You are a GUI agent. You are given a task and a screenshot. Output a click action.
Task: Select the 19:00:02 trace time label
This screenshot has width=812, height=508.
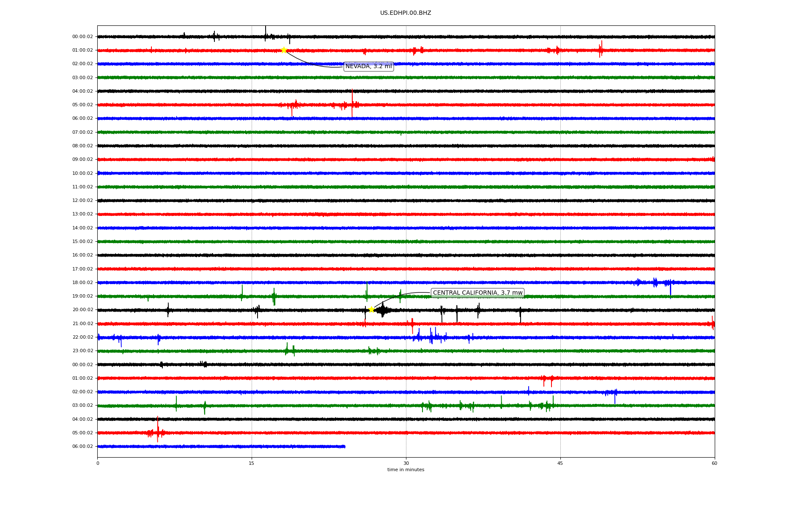[82, 296]
